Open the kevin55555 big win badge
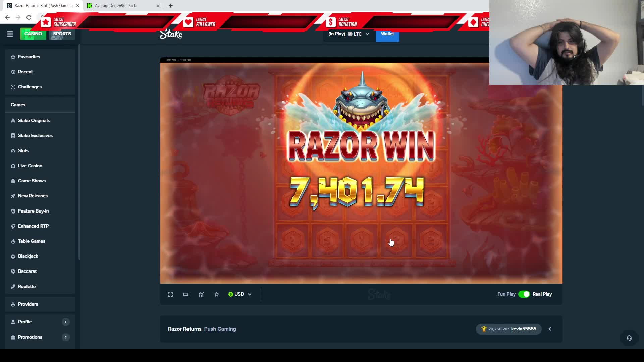Image resolution: width=644 pixels, height=362 pixels. [x=508, y=329]
